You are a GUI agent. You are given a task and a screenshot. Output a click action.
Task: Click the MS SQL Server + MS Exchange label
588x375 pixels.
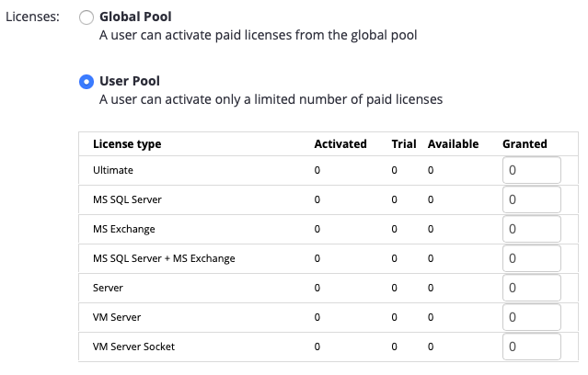pyautogui.click(x=164, y=258)
